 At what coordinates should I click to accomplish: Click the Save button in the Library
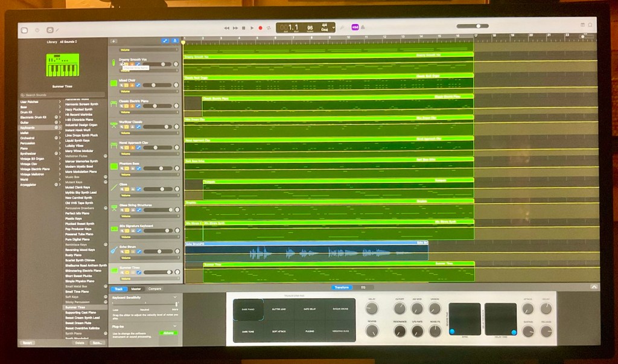97,342
